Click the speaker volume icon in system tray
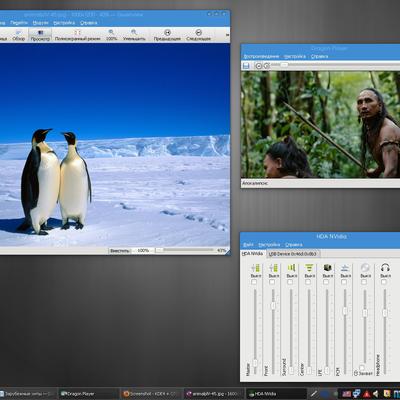 pyautogui.click(x=376, y=394)
